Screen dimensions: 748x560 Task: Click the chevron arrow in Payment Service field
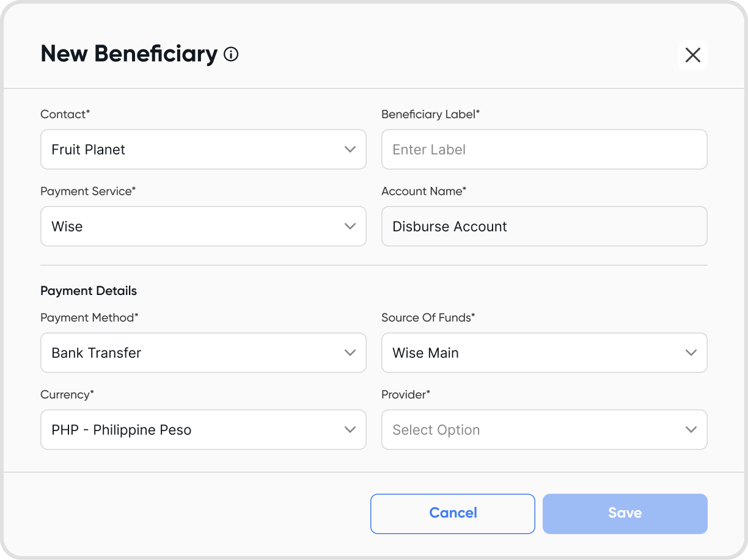(350, 226)
